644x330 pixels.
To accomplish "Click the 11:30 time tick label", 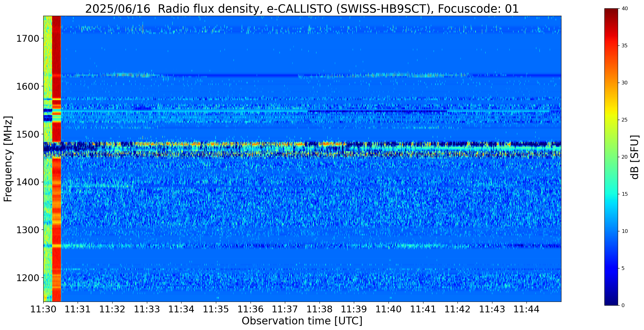I will pos(43,309).
